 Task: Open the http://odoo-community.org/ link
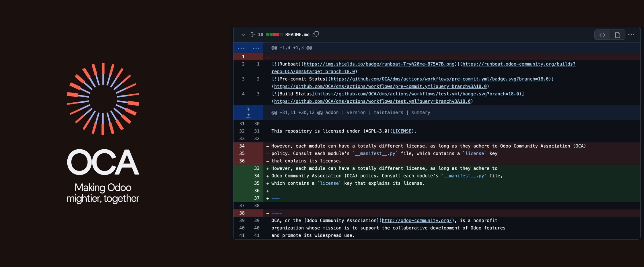click(x=417, y=221)
